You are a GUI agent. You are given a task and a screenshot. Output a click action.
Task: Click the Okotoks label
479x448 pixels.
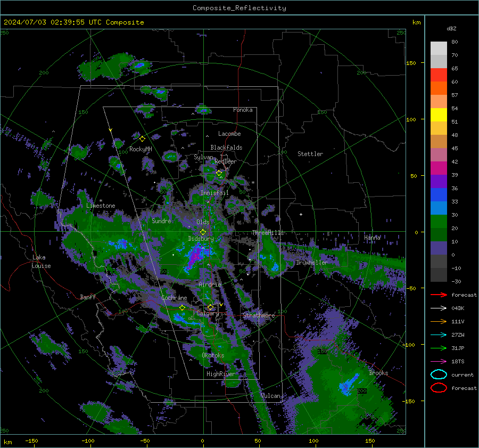213,355
